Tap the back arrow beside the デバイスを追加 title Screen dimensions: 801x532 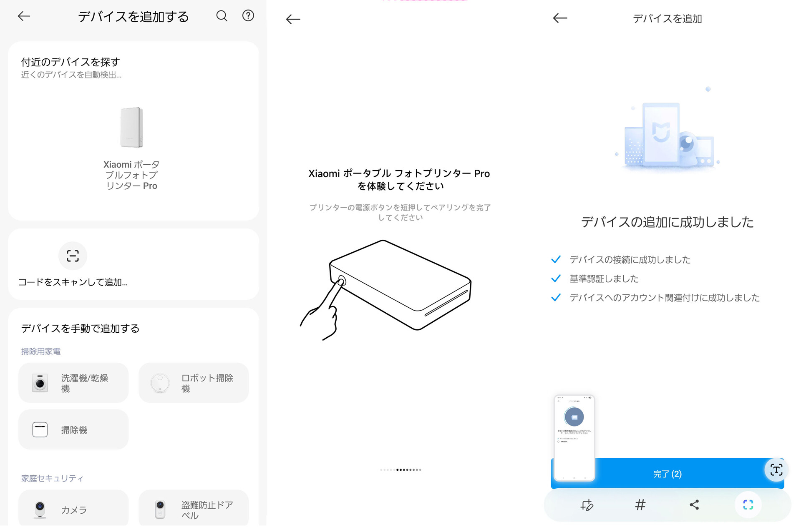(x=560, y=18)
